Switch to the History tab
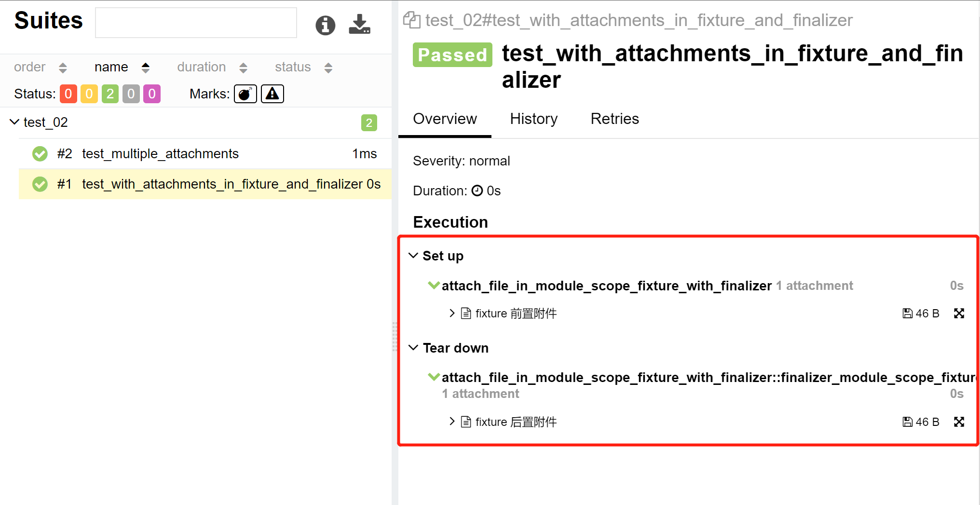 [533, 119]
